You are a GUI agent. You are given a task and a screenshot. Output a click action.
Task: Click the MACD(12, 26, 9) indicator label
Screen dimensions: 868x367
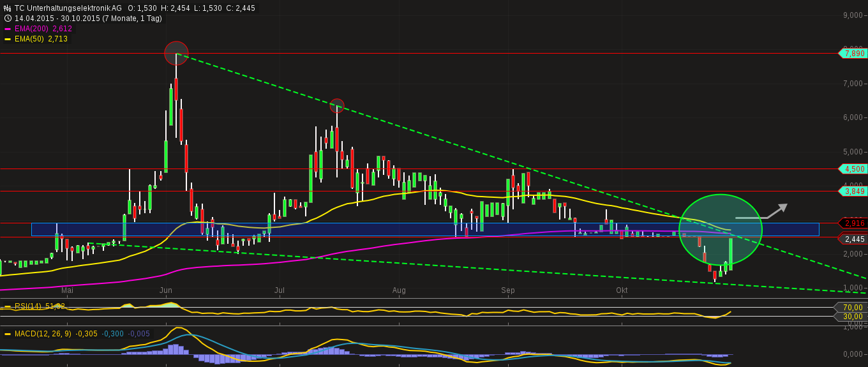(x=43, y=334)
